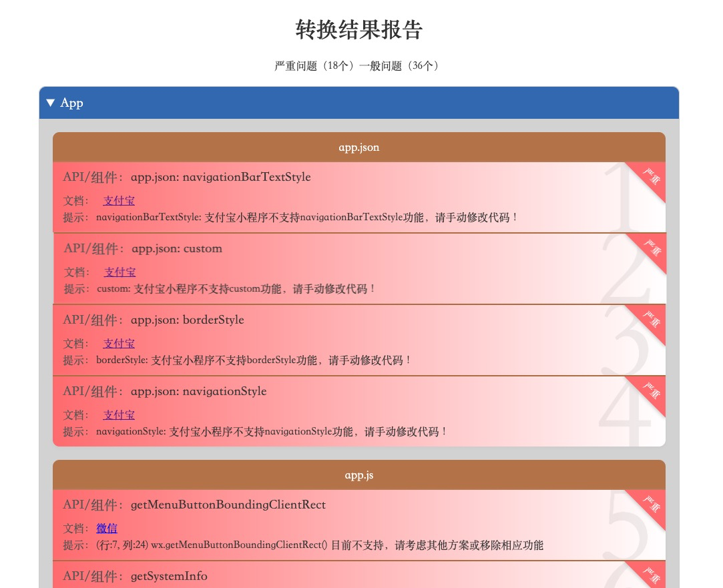Viewport: 723px width, 588px height.
Task: Click the 转换结果报告 page title
Action: pos(358,30)
